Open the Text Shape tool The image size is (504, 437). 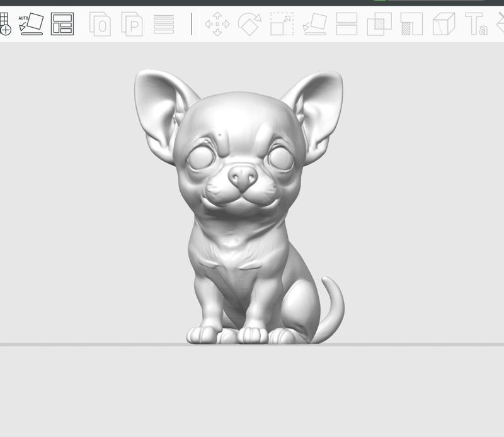point(476,24)
